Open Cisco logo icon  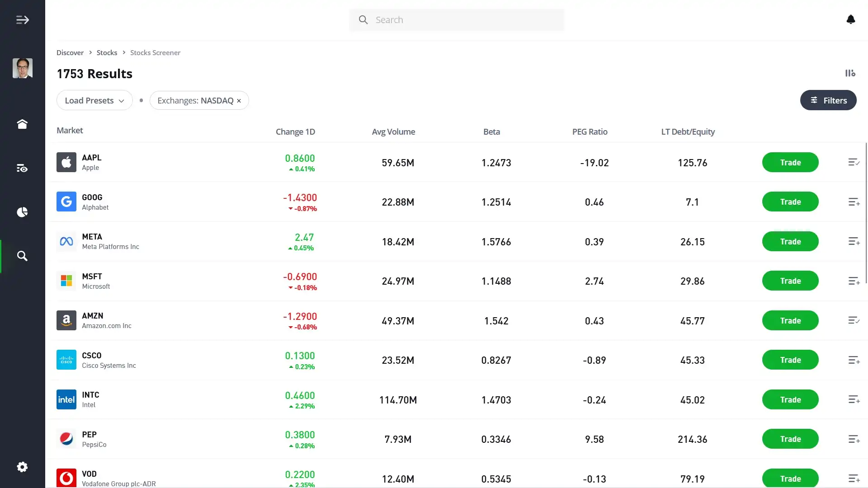pos(66,360)
